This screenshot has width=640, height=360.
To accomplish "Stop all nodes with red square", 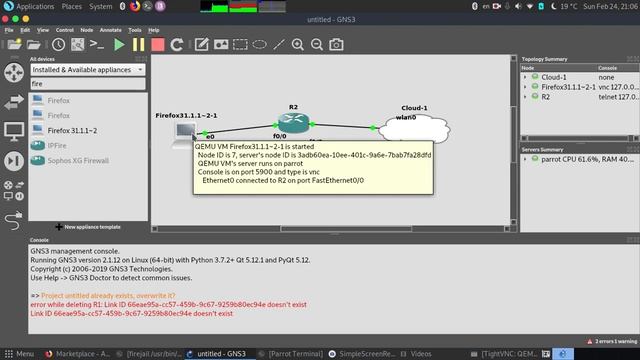I will [x=158, y=44].
